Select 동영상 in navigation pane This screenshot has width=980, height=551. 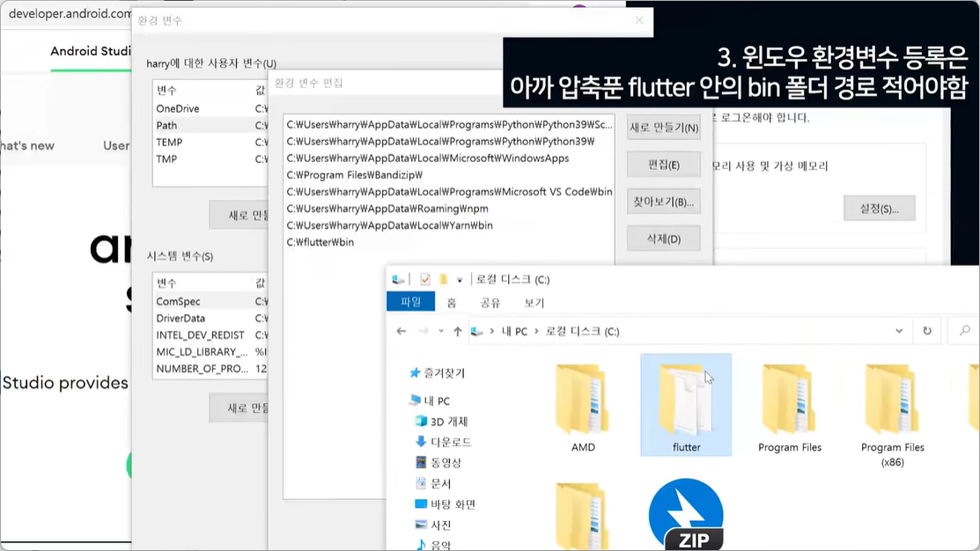point(438,462)
